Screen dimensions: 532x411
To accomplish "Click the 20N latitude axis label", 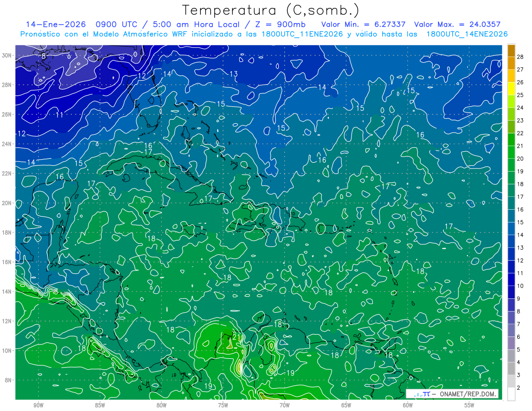I will pyautogui.click(x=6, y=203).
